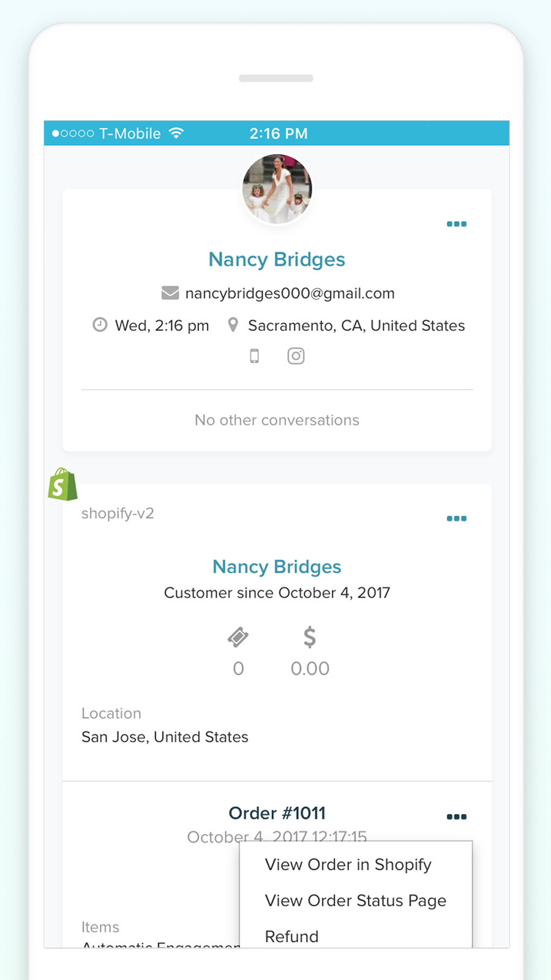This screenshot has width=551, height=980.
Task: Open Nancy Bridges profile card three-dot menu
Action: (457, 224)
